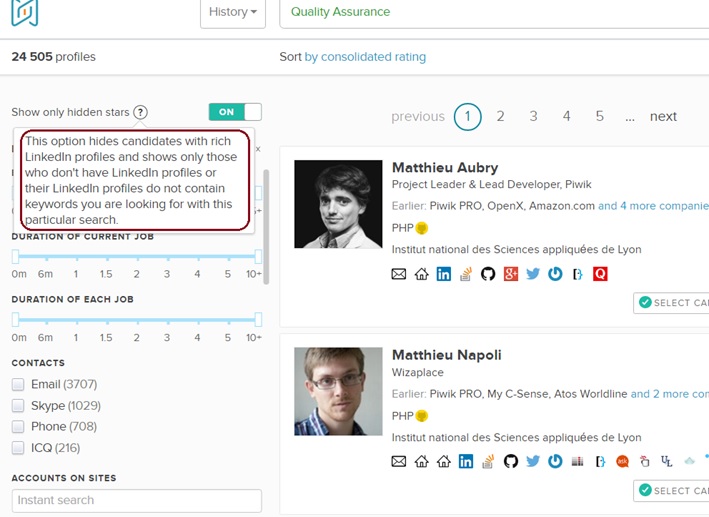Click the yellow PHP badge for Matthieu Napoli

[421, 416]
